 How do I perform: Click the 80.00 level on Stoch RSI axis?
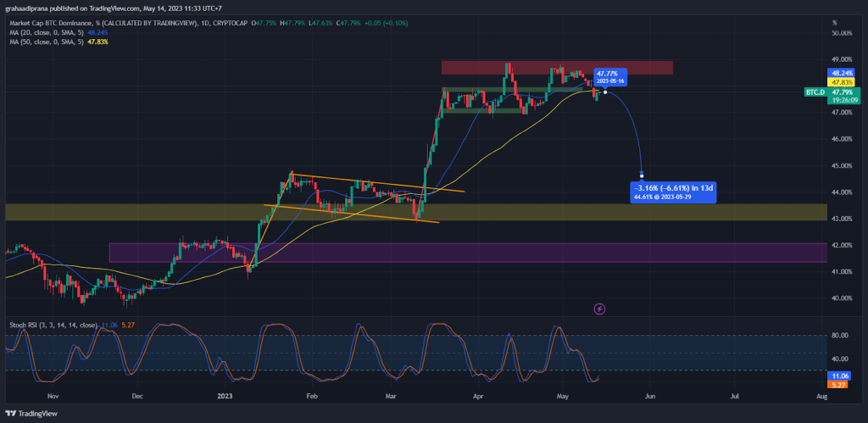840,335
